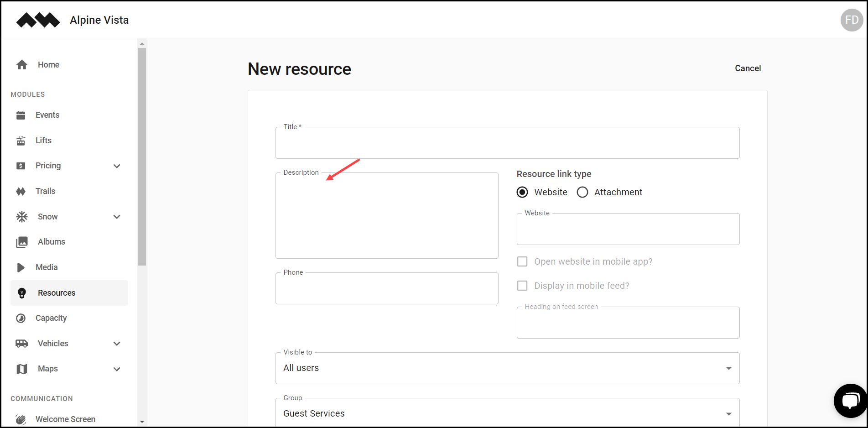Click the Capacity gauge icon
Viewport: 868px width, 428px height.
21,318
